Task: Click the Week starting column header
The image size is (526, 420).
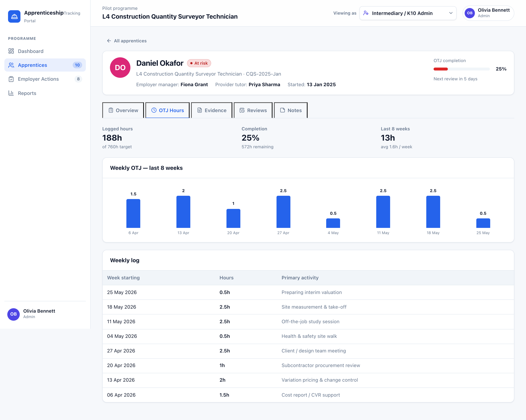Action: point(123,278)
